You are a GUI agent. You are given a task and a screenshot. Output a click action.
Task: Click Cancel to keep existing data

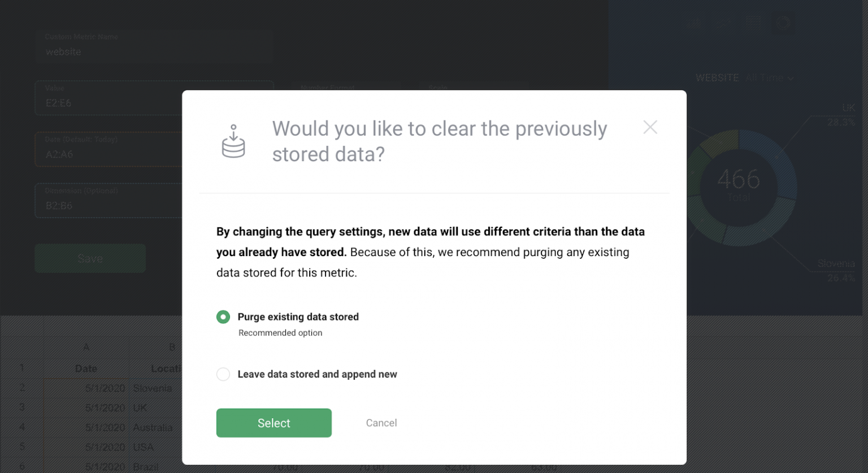pos(381,423)
